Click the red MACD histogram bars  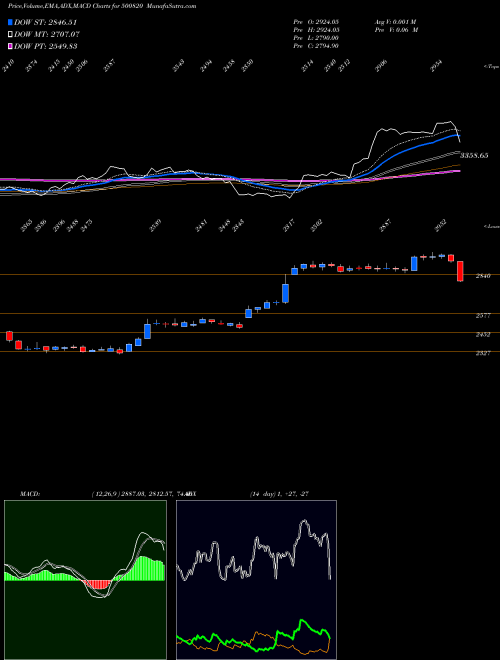click(97, 585)
